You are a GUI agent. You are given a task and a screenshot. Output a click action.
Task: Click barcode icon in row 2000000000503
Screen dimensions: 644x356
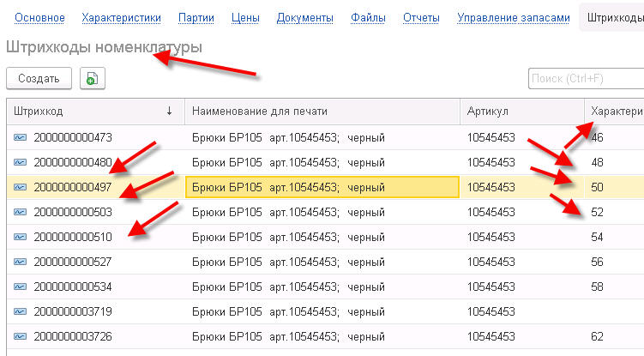20,212
